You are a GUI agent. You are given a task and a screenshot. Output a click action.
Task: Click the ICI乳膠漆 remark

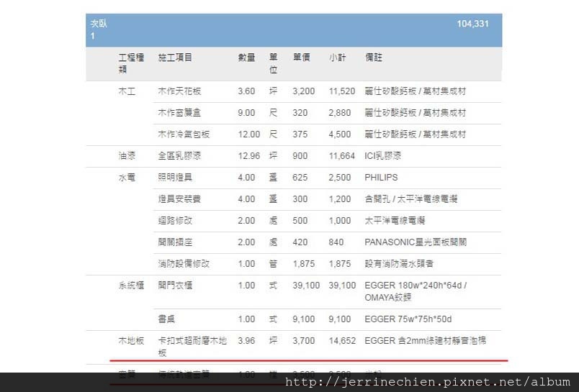tap(383, 155)
